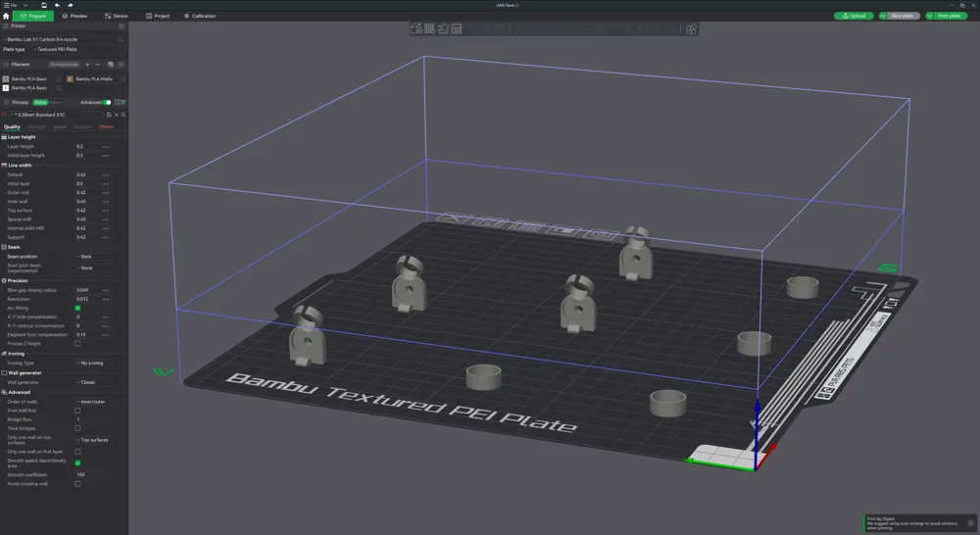Edit filament 3 Bambu PLA Basic preset
The image size is (980, 535).
pyautogui.click(x=60, y=88)
